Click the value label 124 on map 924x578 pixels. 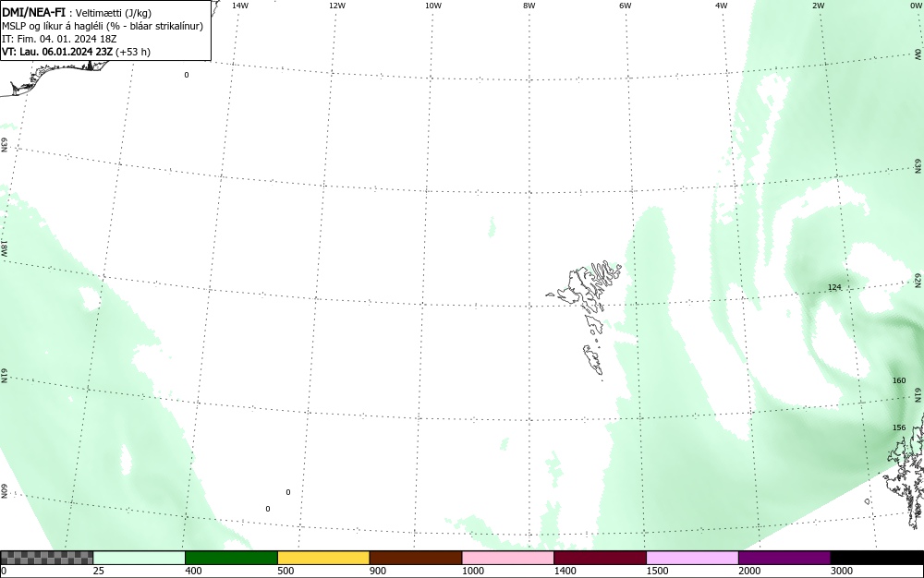click(x=834, y=287)
